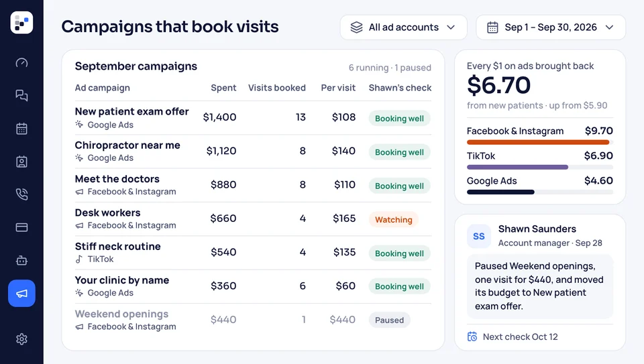Click Booking well badge for Meet the doctors

tap(399, 186)
